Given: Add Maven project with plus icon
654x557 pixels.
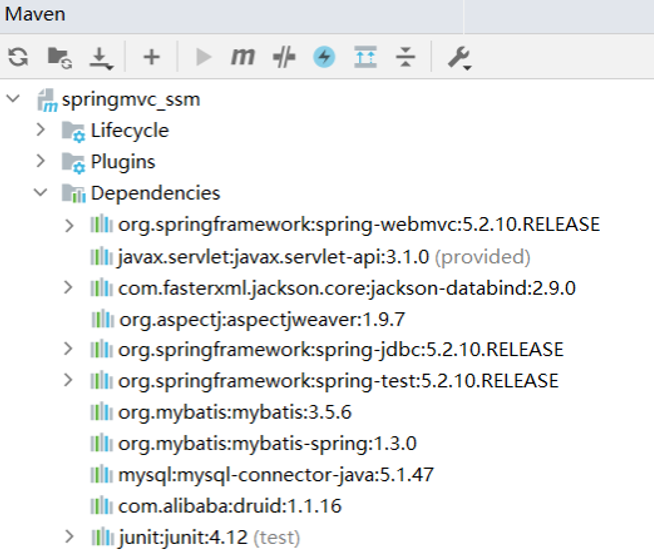Looking at the screenshot, I should click(151, 57).
